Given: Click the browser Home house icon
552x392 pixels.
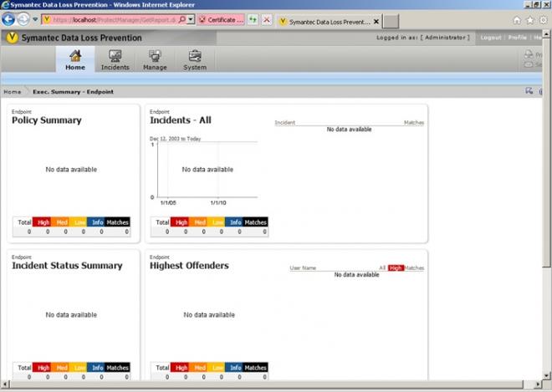Looking at the screenshot, I should 516,20.
